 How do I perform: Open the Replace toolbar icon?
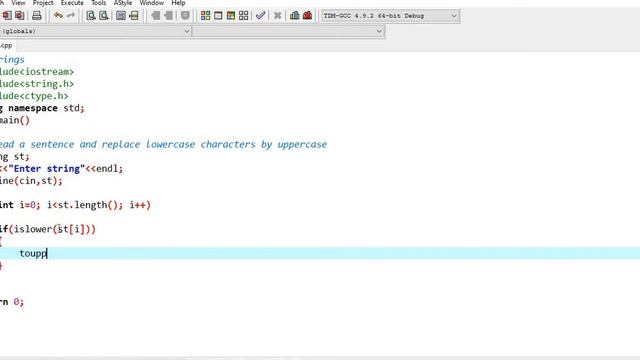[x=104, y=16]
